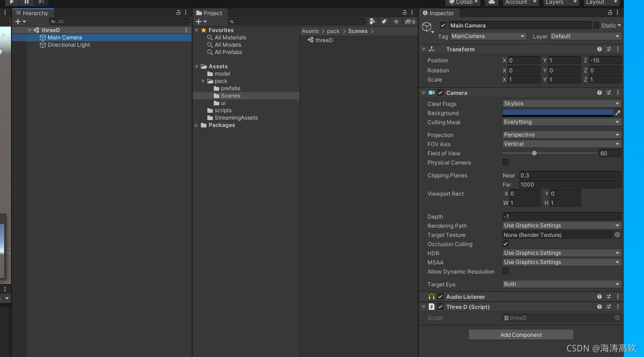Collapse the pack folder
The height and width of the screenshot is (357, 644).
[203, 81]
